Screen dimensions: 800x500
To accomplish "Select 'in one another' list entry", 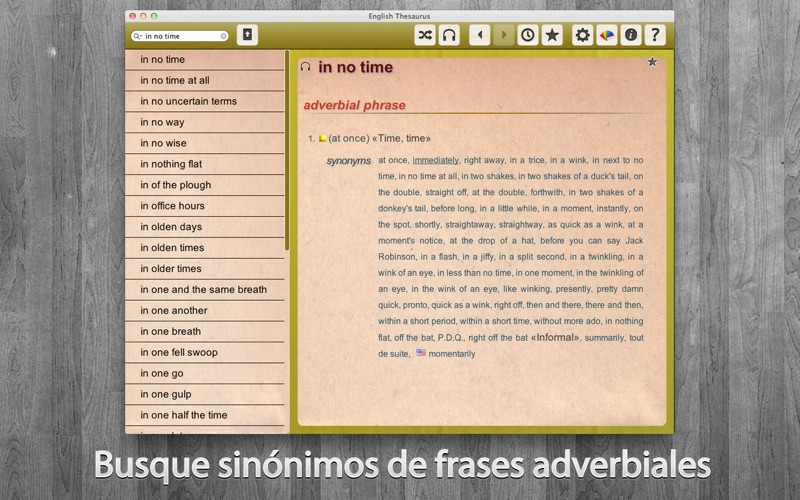I will [x=205, y=311].
